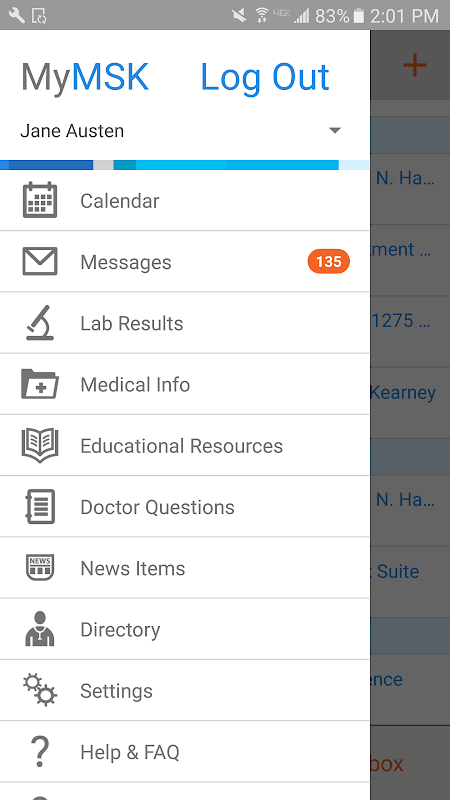
Task: Tap the Messages envelope icon
Action: [40, 261]
